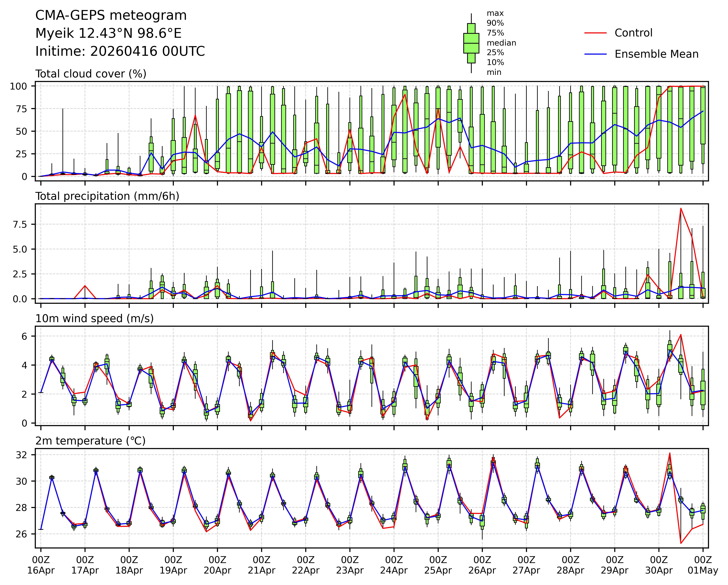728x585 pixels.
Task: Click the 'median' label in boxplot legend
Action: tap(501, 43)
